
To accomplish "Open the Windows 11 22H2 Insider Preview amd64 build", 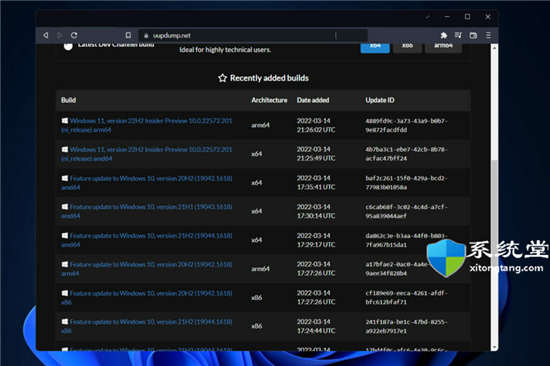I will pos(147,154).
